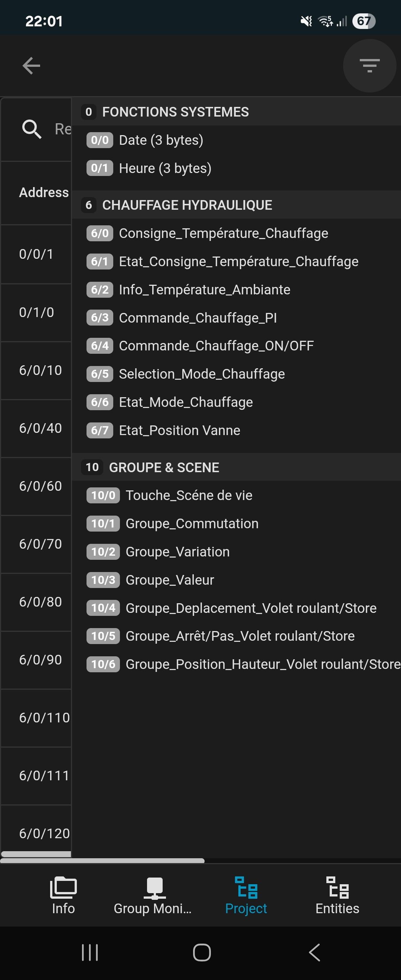Screen dimensions: 401x980
Task: Open the Info tab icon
Action: 63,889
